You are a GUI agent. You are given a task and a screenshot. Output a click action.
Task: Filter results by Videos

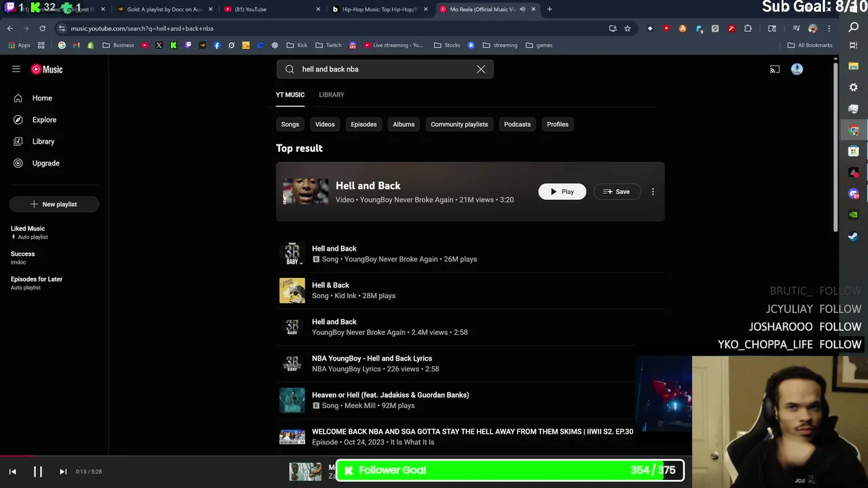pos(325,124)
